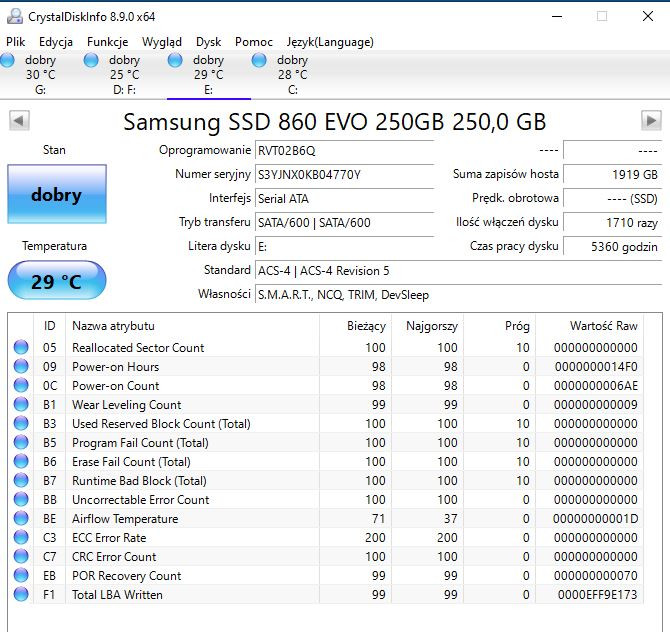Viewport: 670px width, 632px height.
Task: Open the Wygląd menu
Action: click(x=162, y=42)
